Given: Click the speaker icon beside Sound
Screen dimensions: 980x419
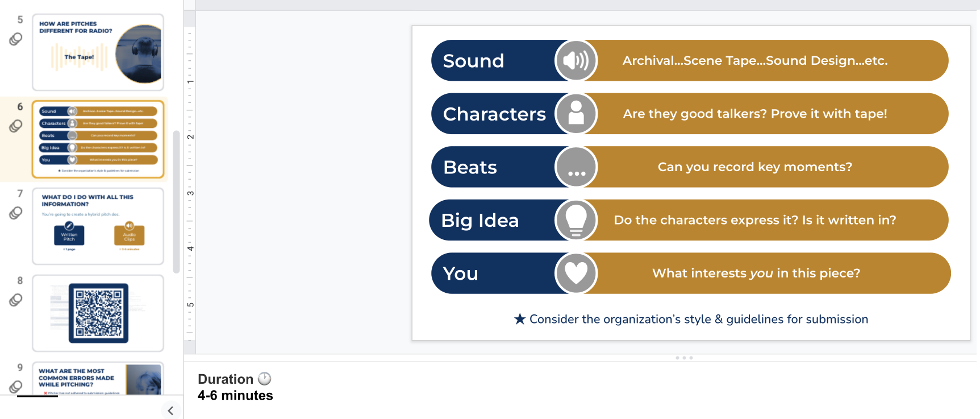Looking at the screenshot, I should 576,60.
